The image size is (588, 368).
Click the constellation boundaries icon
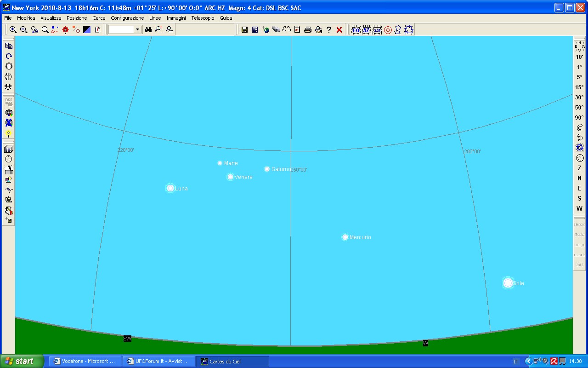(409, 30)
